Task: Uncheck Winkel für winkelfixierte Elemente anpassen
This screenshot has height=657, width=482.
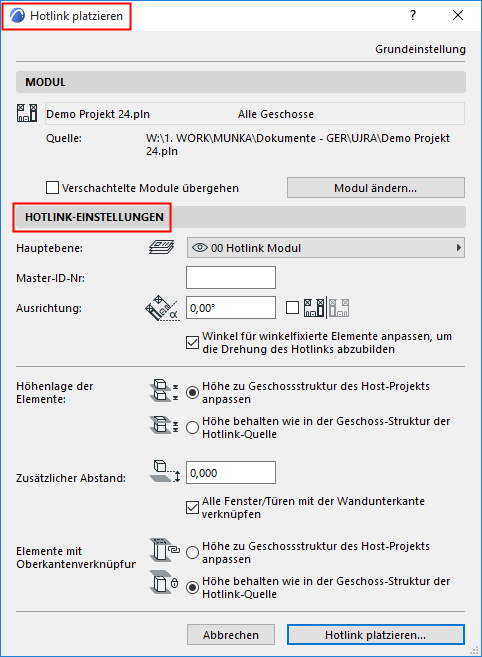Action: [x=192, y=343]
